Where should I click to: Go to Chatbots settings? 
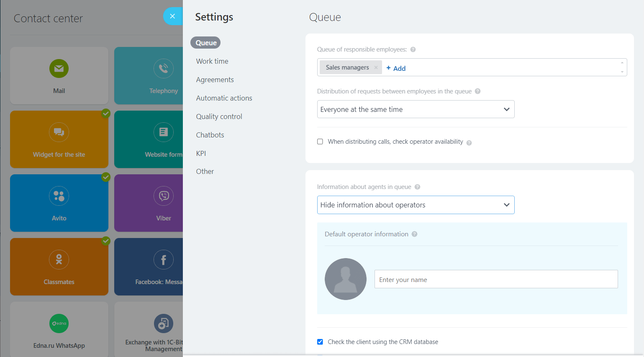[210, 135]
